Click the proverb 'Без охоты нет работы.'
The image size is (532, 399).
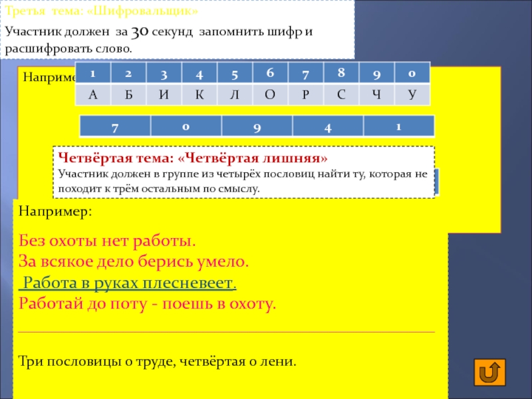[x=107, y=241]
